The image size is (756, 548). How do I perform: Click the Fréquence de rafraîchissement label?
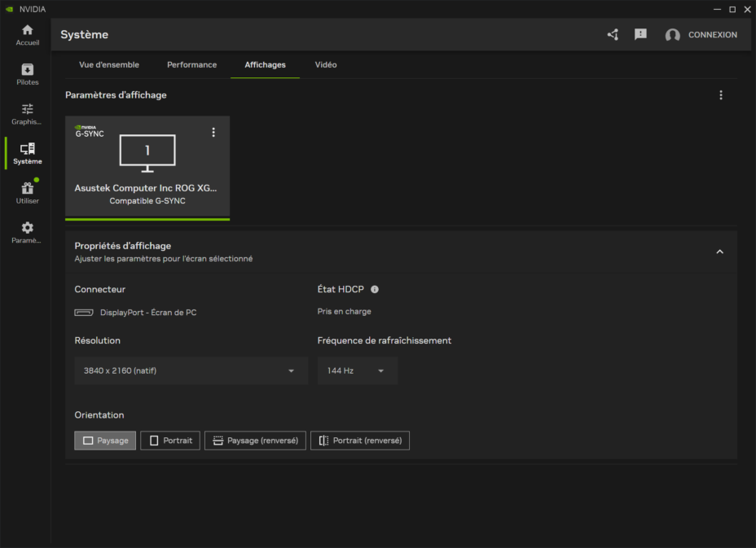point(385,340)
